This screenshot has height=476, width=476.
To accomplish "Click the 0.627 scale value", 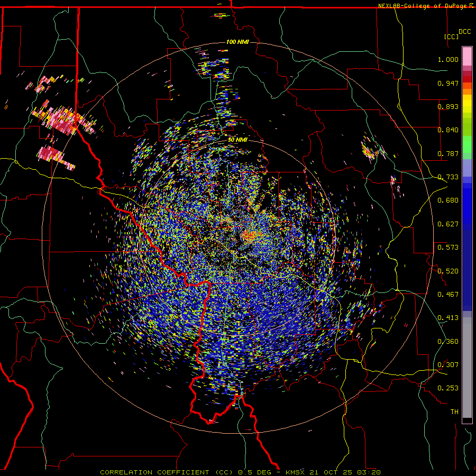I will click(448, 224).
